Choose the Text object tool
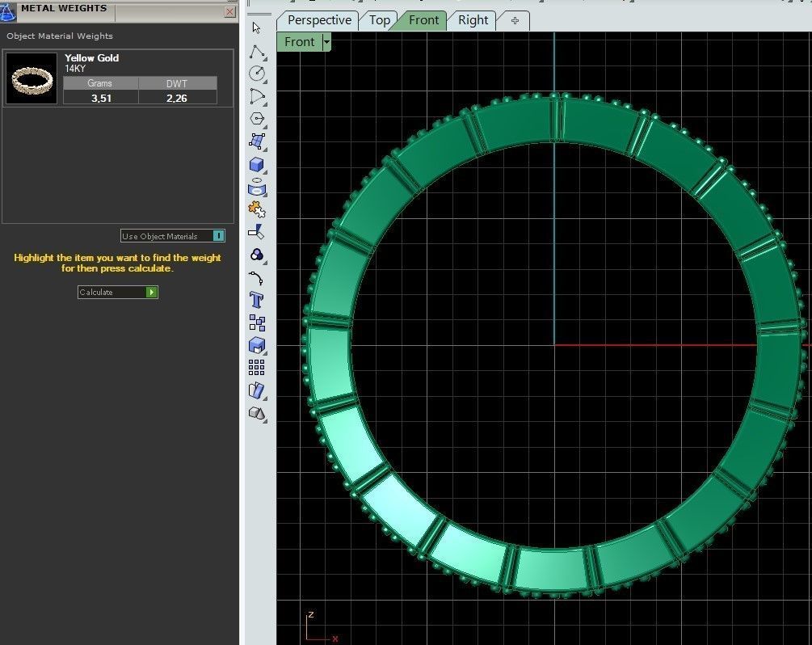The width and height of the screenshot is (812, 645). coord(257,300)
